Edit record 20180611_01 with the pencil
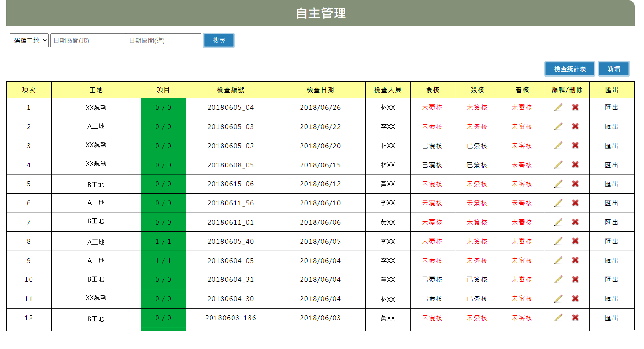 [558, 222]
